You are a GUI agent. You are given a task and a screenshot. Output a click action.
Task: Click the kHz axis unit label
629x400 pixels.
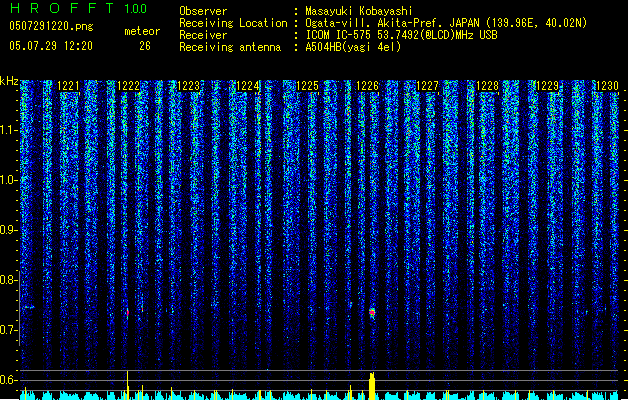[x=9, y=81]
